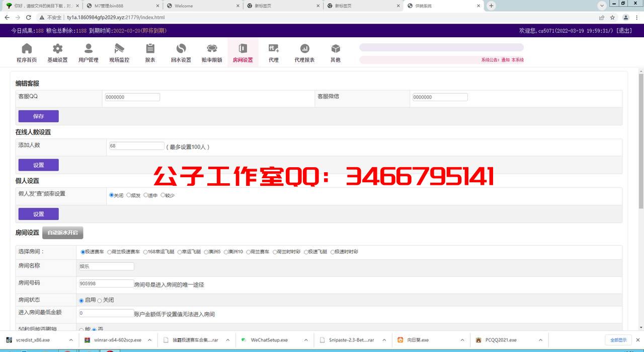Viewport: 644px width, 352px height.
Task: Click 房间号码 input field
Action: 107,284
